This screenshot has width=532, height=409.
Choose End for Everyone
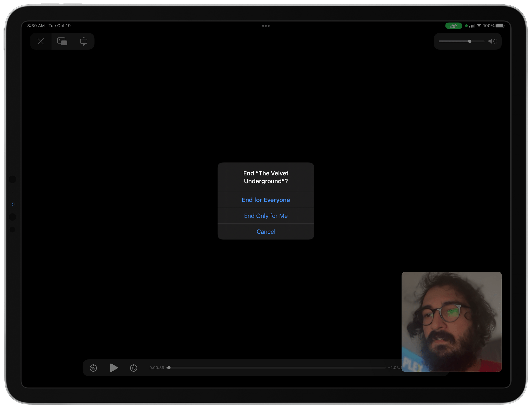[x=266, y=200]
